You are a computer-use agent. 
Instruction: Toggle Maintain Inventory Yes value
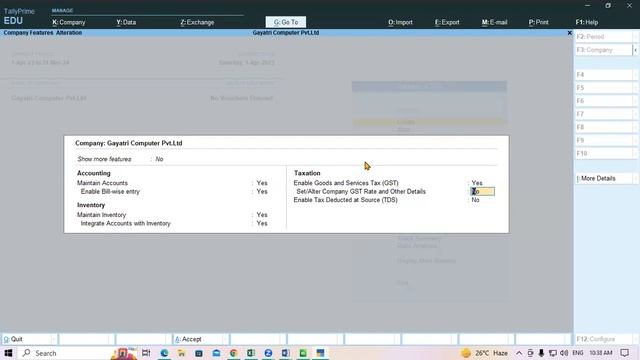(262, 215)
